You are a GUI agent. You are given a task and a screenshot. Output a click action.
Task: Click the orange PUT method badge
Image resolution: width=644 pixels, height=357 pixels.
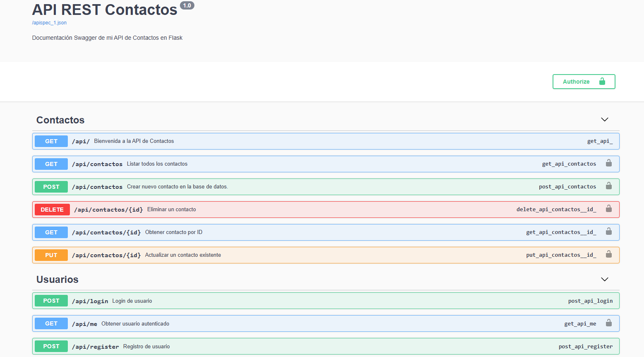(51, 255)
